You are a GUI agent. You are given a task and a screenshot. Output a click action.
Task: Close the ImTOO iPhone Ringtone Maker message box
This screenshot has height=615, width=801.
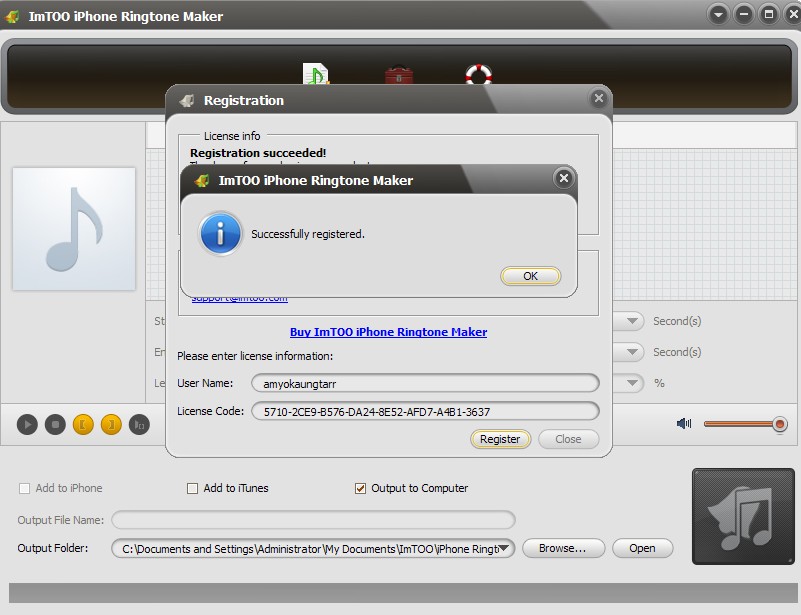563,178
